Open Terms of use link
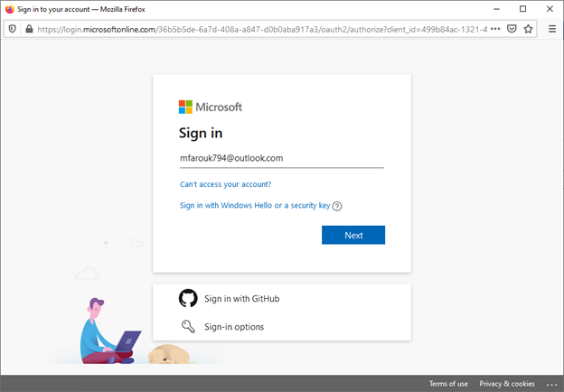The image size is (564, 392). [448, 384]
